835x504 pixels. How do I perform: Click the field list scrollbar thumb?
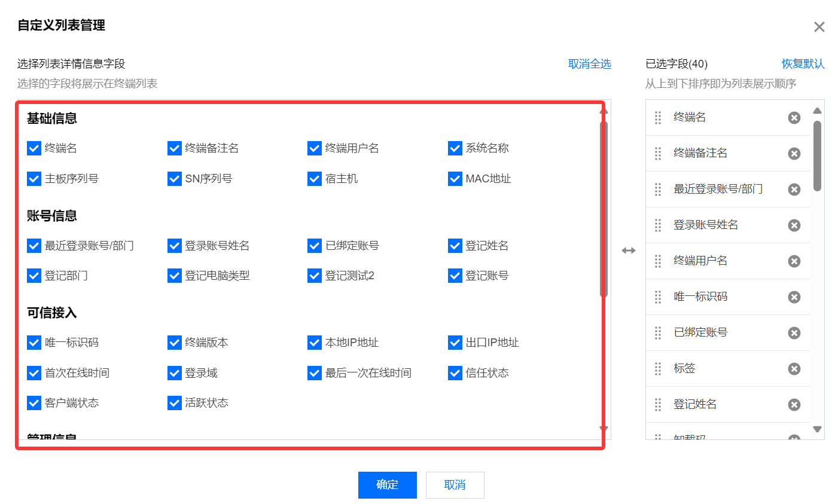pyautogui.click(x=604, y=209)
